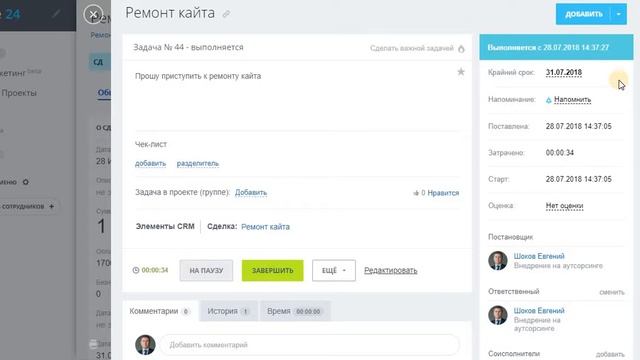
Task: Click the thumbs-up like icon
Action: click(x=416, y=193)
